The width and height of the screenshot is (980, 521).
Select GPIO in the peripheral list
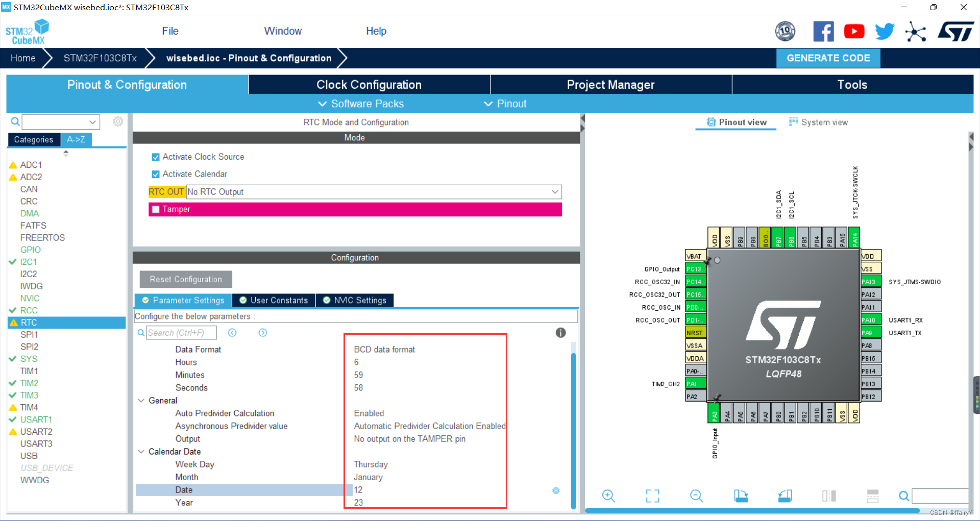tap(31, 250)
